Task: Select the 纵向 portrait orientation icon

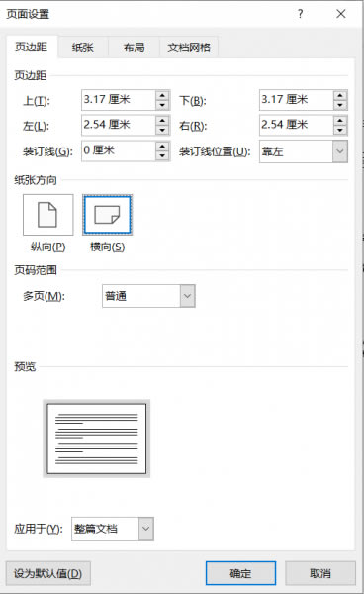Action: (48, 215)
